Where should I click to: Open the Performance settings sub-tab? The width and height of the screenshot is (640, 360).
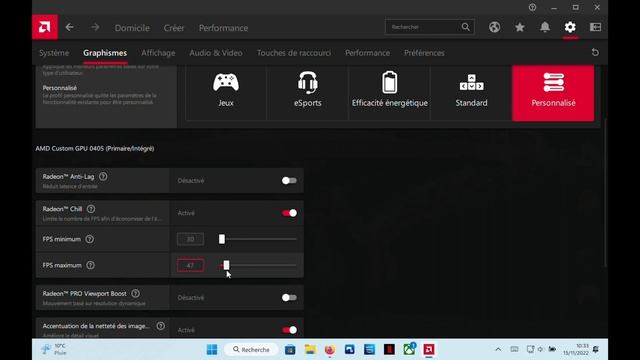pyautogui.click(x=367, y=53)
